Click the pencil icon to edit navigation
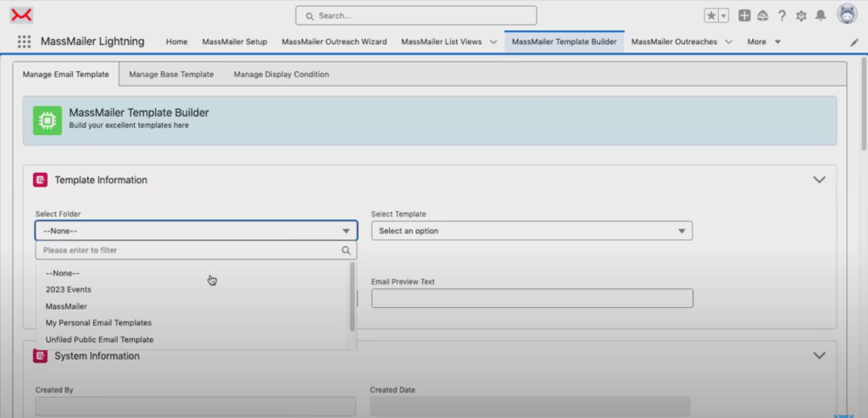 pos(854,42)
